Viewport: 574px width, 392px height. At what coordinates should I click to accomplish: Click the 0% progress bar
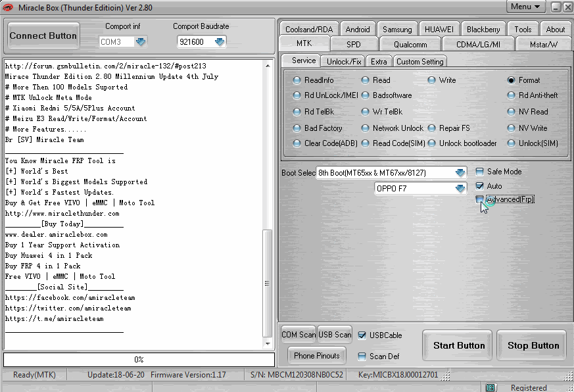pos(139,359)
